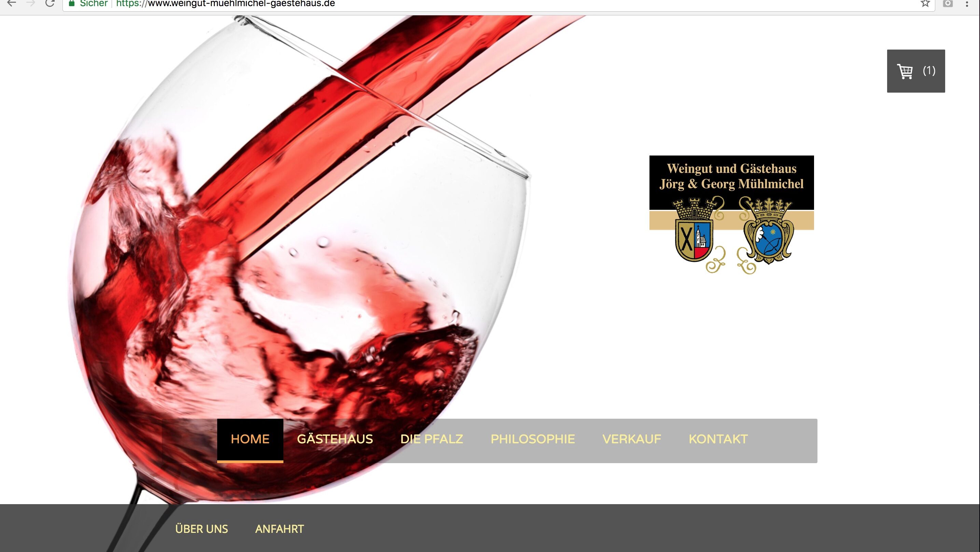
Task: Click the camera extension icon
Action: tap(948, 3)
